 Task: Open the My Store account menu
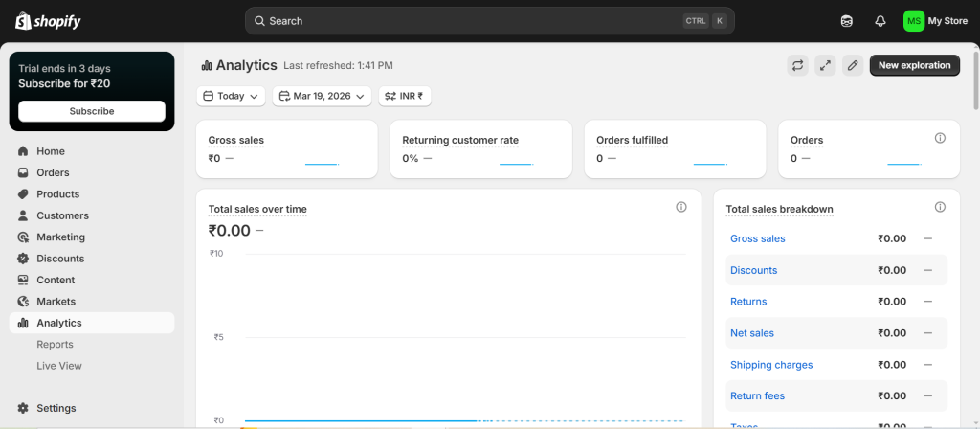[x=936, y=21]
